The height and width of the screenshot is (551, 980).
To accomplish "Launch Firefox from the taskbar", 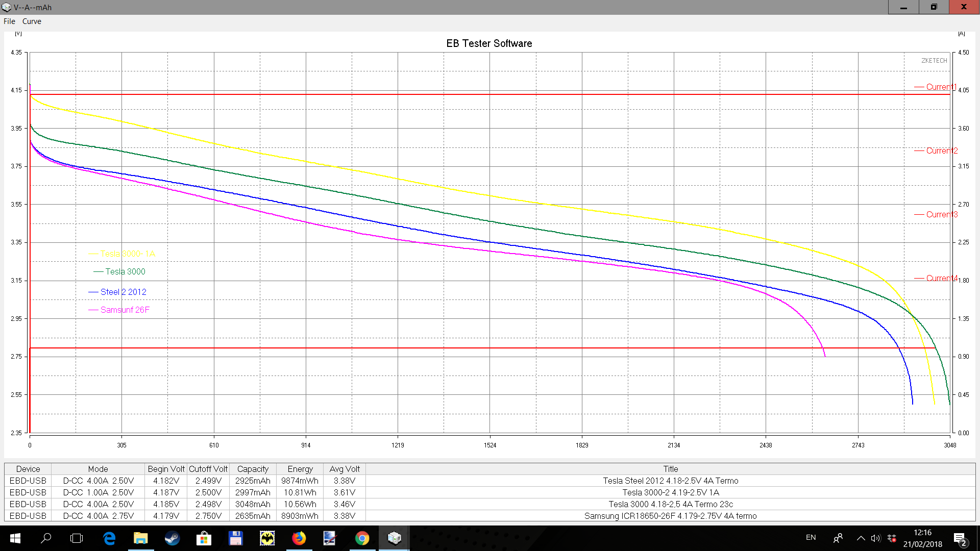I will click(x=299, y=538).
